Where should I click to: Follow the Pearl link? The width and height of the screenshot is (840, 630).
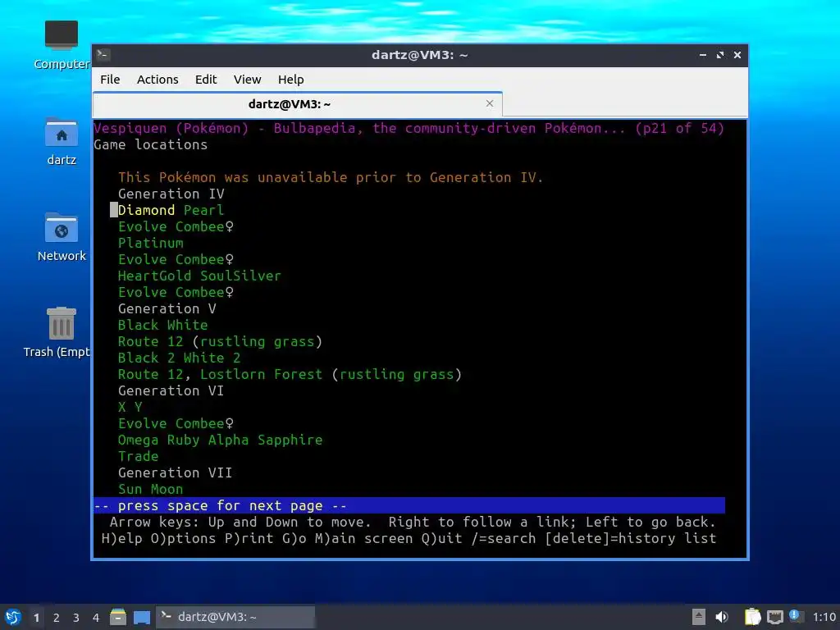click(x=203, y=210)
